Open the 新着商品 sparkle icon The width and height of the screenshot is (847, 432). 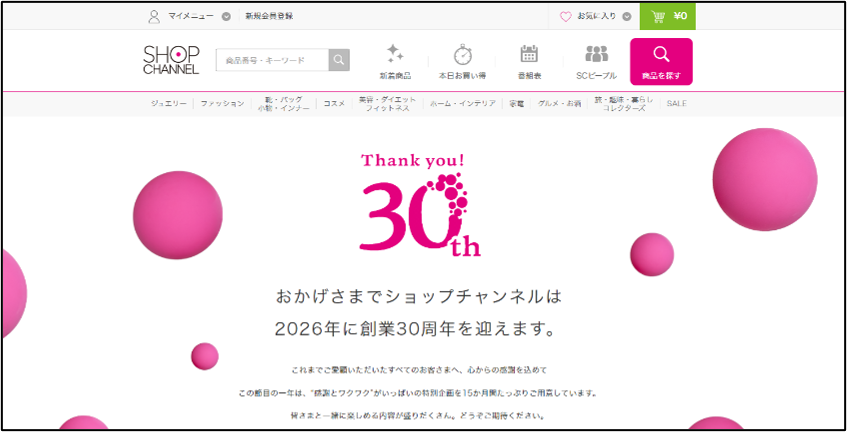(x=395, y=54)
